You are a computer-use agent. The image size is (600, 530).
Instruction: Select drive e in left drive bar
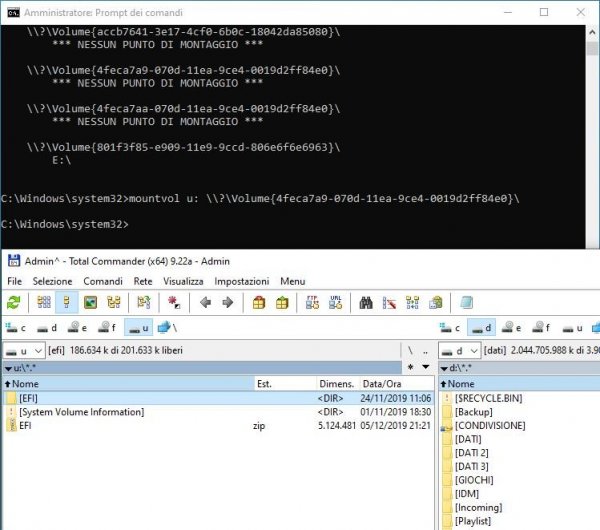coord(77,328)
